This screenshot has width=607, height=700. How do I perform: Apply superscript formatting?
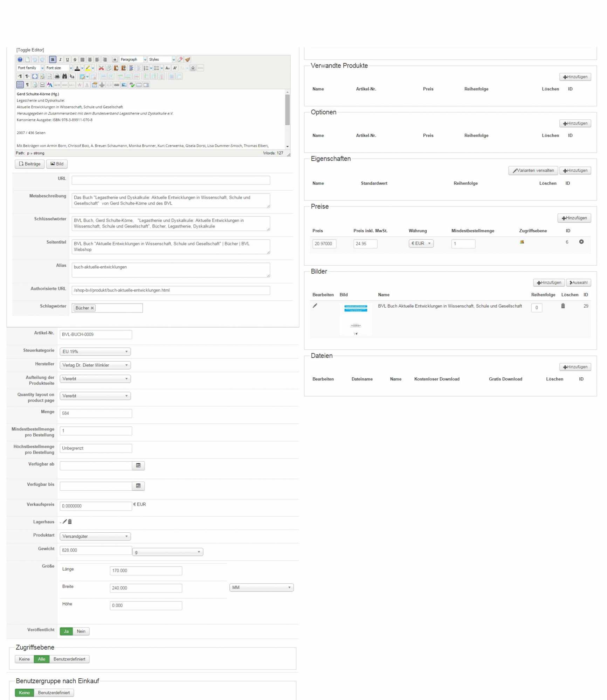[x=175, y=68]
